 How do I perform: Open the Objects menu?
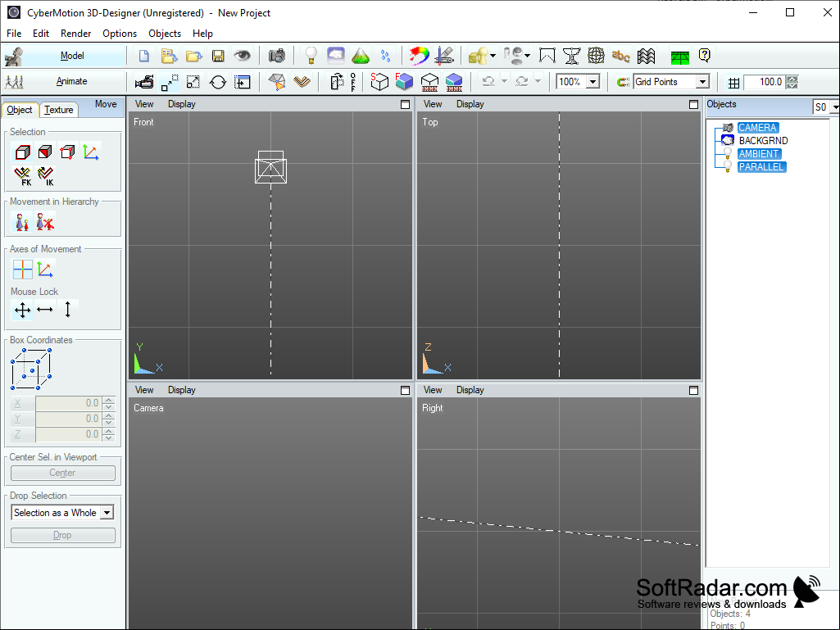click(x=165, y=34)
